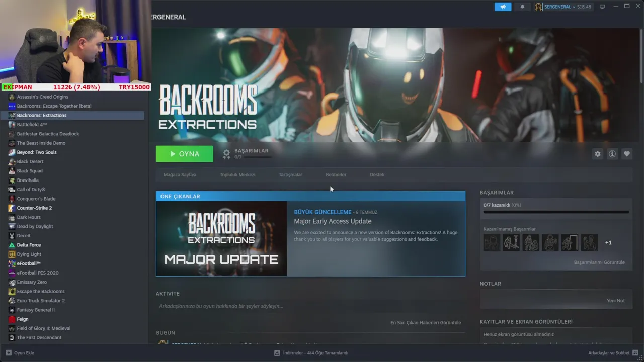Open the Major Update news thumbnail

221,238
